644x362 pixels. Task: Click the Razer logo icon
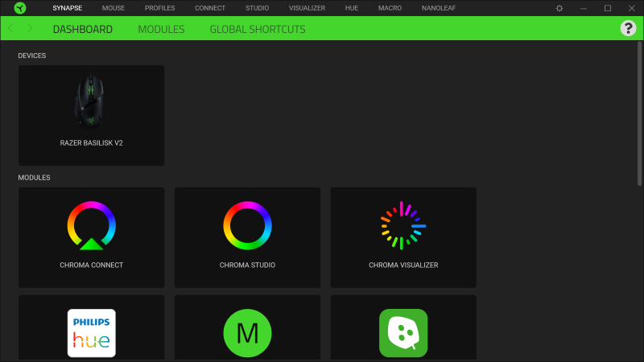(19, 8)
